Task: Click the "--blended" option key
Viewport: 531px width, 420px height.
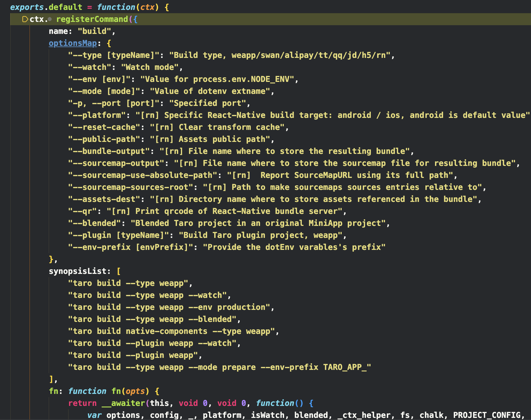Action: [94, 223]
